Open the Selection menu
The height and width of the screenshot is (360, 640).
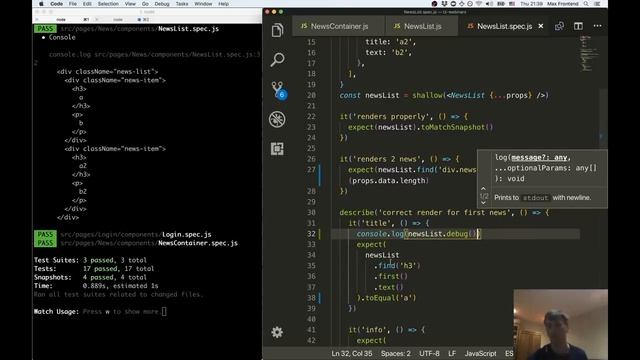[x=108, y=4]
